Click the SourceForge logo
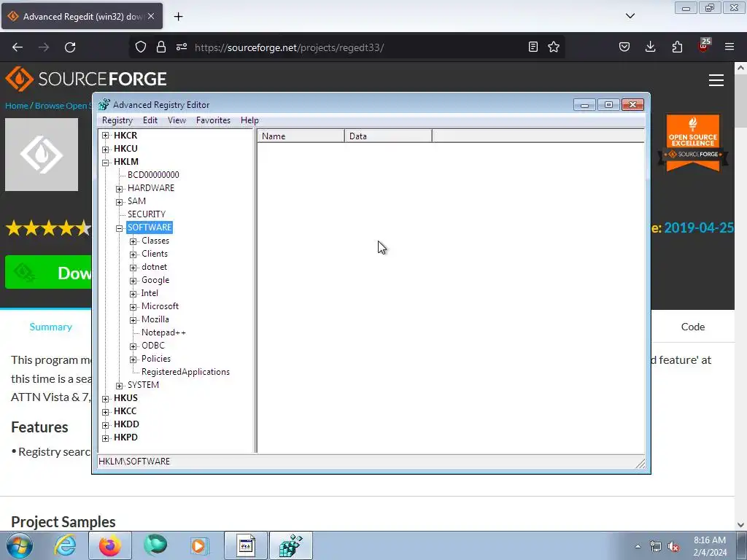Image resolution: width=747 pixels, height=560 pixels. [x=86, y=79]
